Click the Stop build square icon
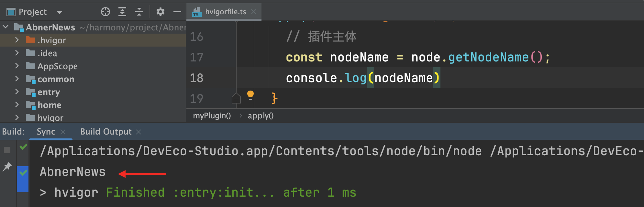Screen dimensions: 644x207 pyautogui.click(x=7, y=150)
